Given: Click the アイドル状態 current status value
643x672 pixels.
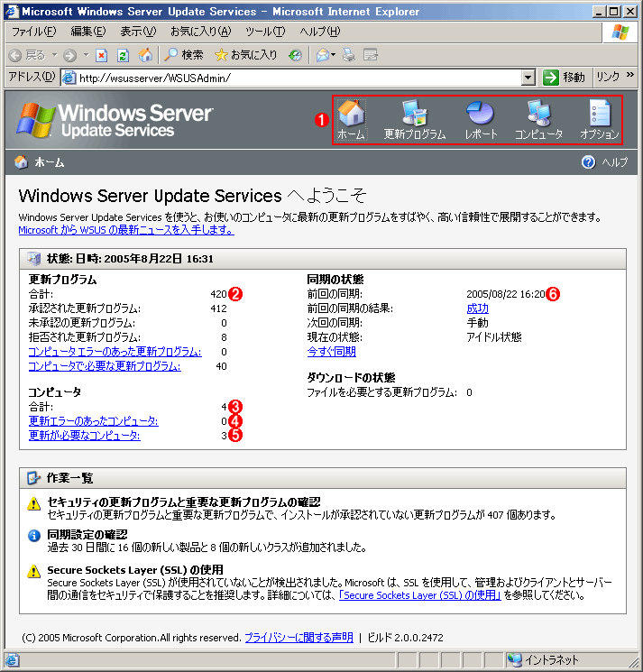Looking at the screenshot, I should tap(494, 337).
